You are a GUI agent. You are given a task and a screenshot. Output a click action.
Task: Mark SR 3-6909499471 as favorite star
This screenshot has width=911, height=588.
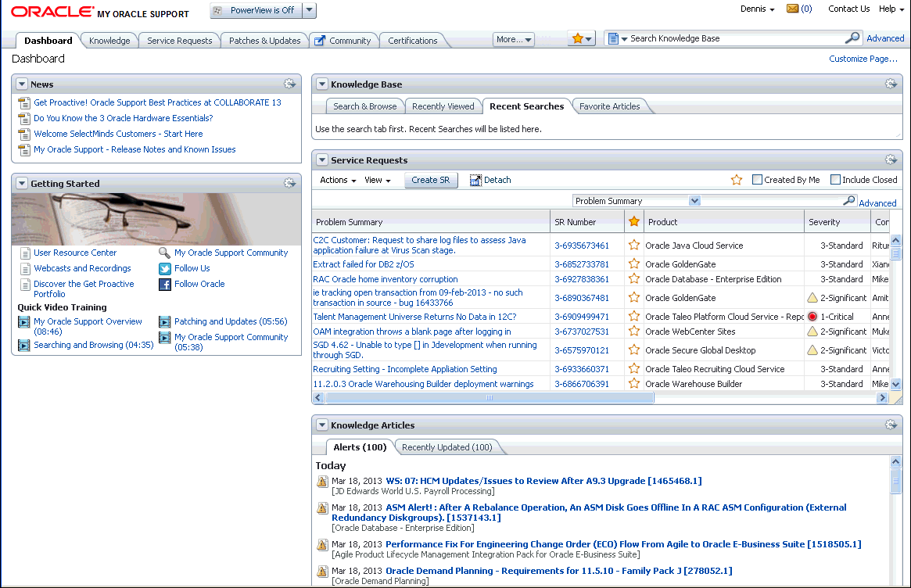tap(634, 316)
